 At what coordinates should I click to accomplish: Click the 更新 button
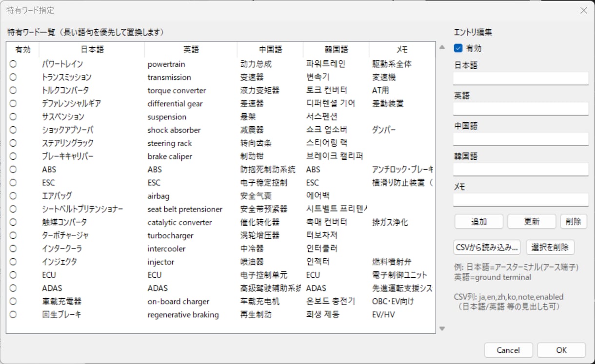[x=532, y=221]
